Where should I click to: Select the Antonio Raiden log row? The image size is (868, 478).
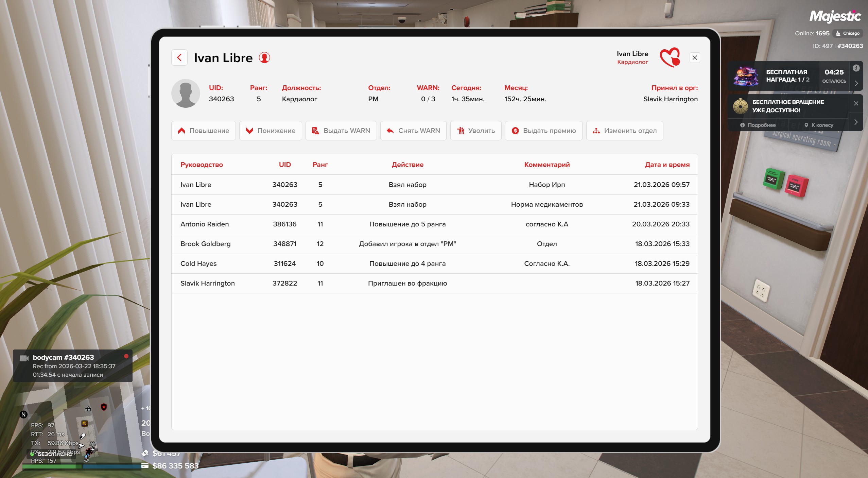(434, 224)
